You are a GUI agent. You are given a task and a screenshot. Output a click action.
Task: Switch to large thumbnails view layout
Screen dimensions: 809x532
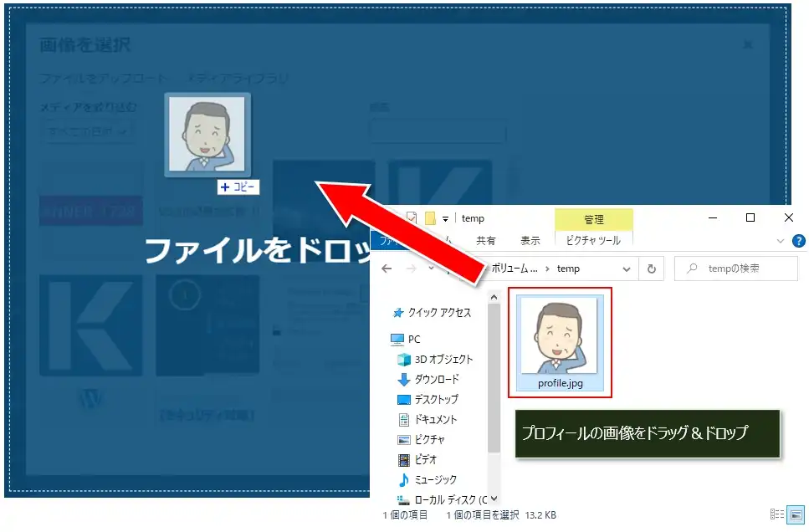point(796,514)
